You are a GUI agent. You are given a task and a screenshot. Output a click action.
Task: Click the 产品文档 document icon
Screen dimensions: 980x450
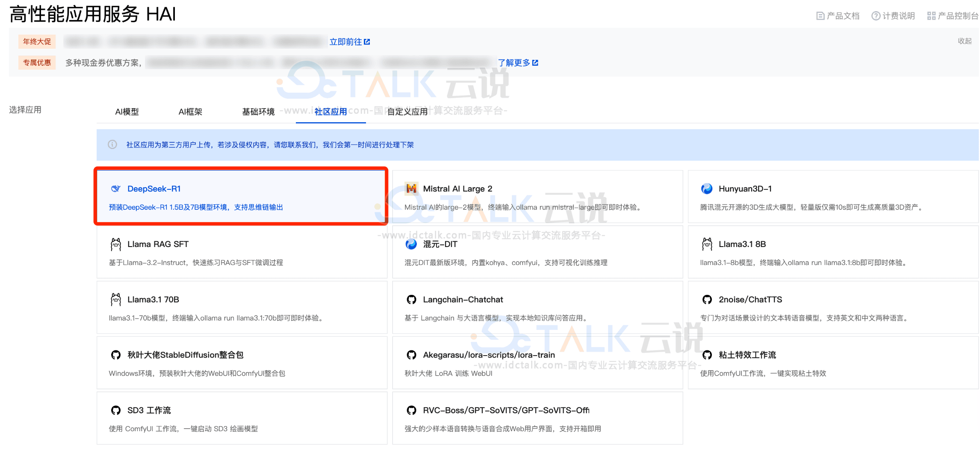820,16
